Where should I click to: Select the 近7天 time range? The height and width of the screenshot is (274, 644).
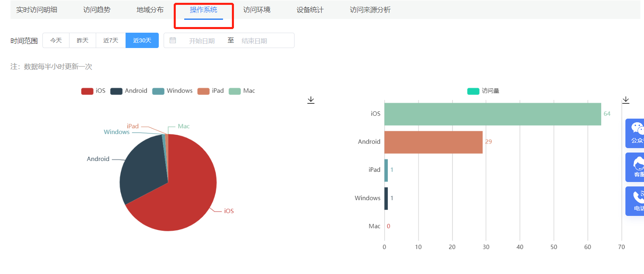(x=111, y=40)
